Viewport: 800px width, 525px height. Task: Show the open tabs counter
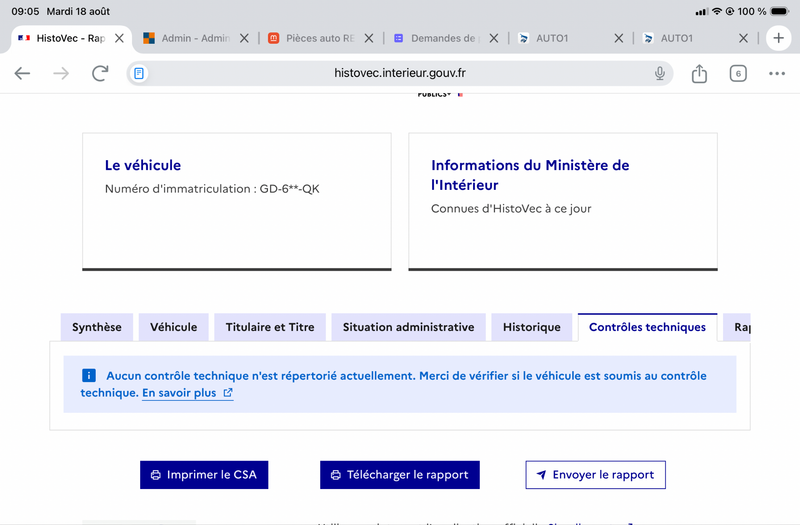tap(738, 73)
